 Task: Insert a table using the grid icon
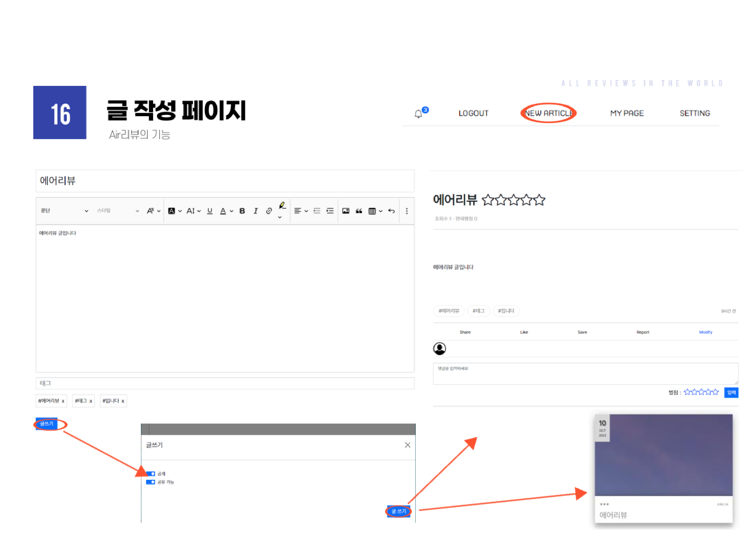(372, 211)
